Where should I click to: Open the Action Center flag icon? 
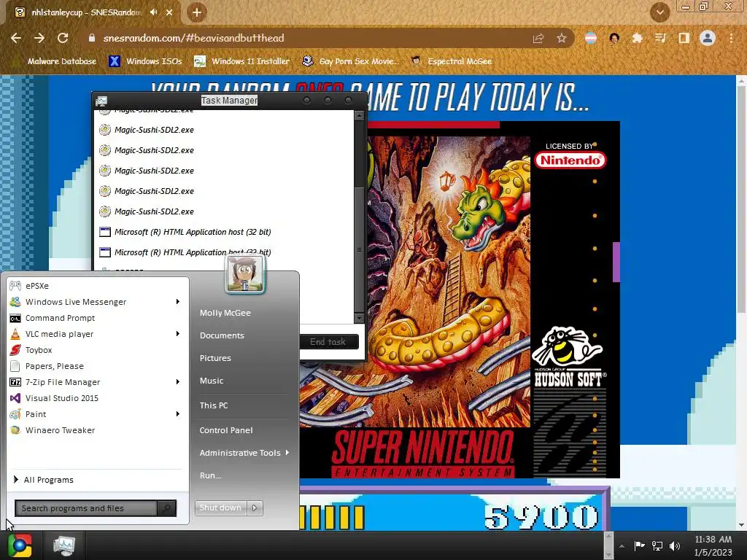639,545
